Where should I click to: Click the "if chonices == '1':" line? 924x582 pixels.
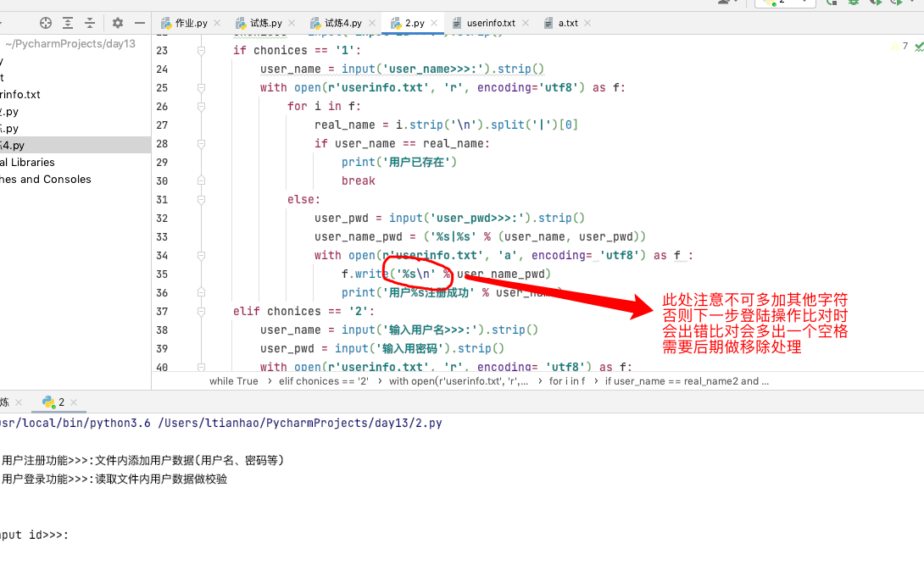coord(297,51)
